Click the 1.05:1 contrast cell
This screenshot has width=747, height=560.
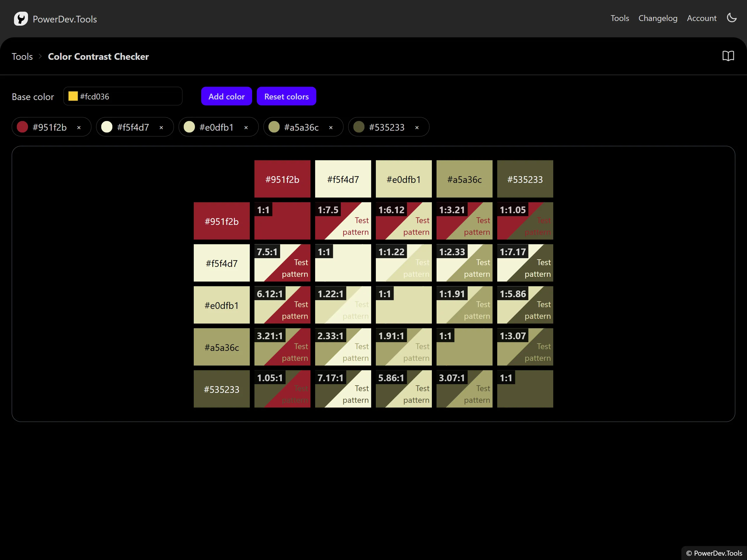(x=282, y=389)
